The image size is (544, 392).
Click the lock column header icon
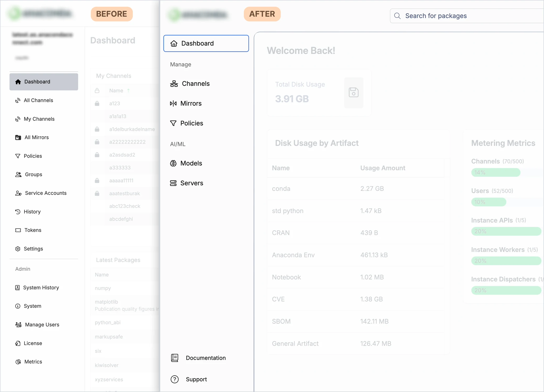click(97, 90)
